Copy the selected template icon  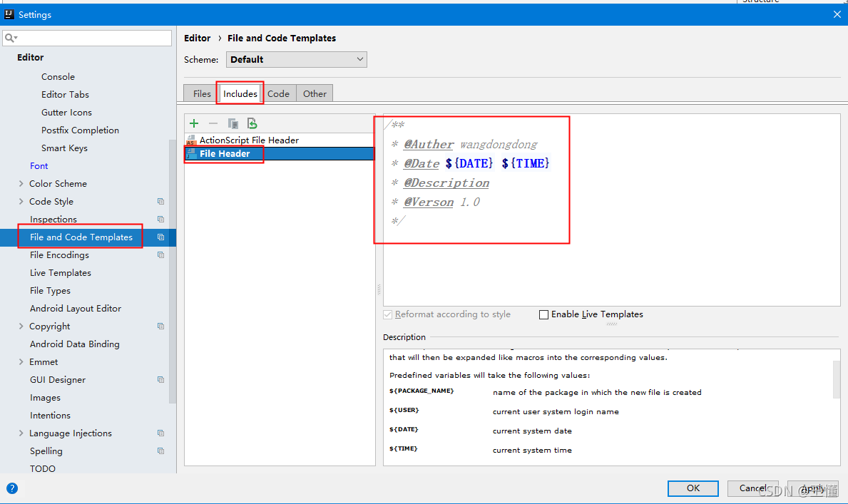pos(233,123)
